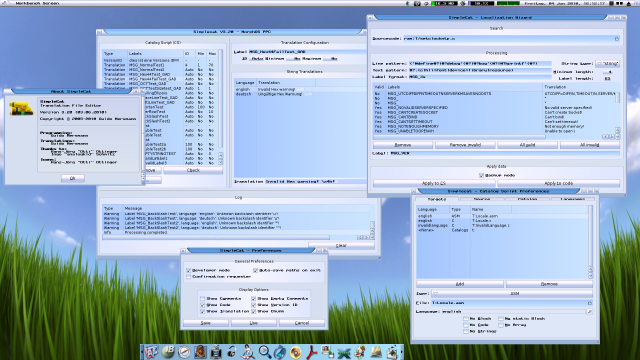Launch the compass browser icon in the dock
The height and width of the screenshot is (360, 640).
(184, 351)
